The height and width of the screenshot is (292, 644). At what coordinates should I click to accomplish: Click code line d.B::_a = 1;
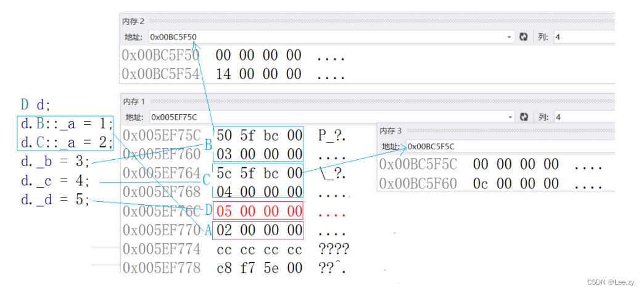67,124
